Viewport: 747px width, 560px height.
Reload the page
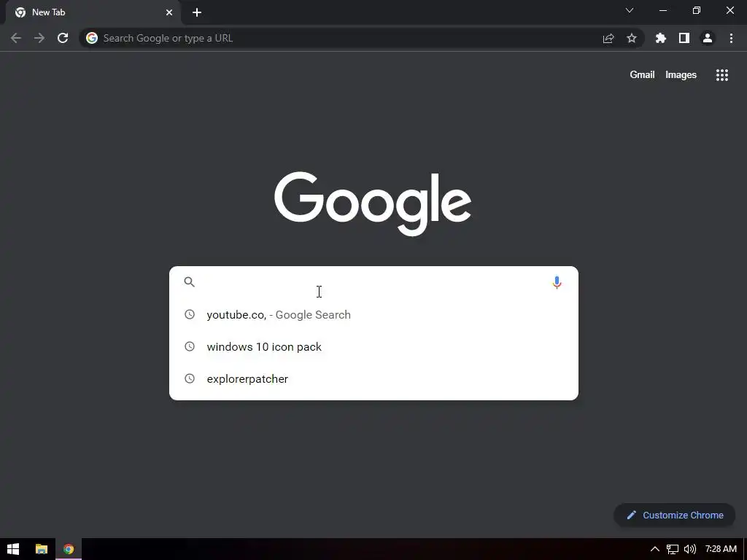[x=63, y=38]
